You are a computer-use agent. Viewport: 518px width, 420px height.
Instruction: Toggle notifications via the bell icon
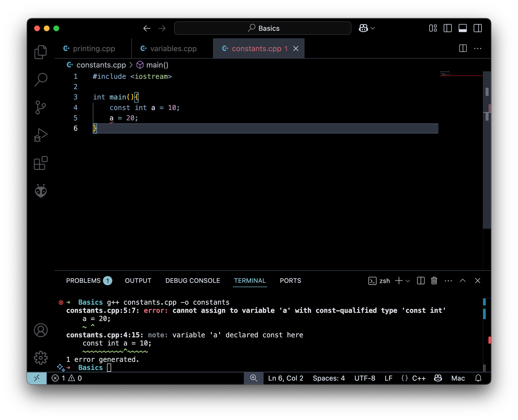(x=478, y=378)
